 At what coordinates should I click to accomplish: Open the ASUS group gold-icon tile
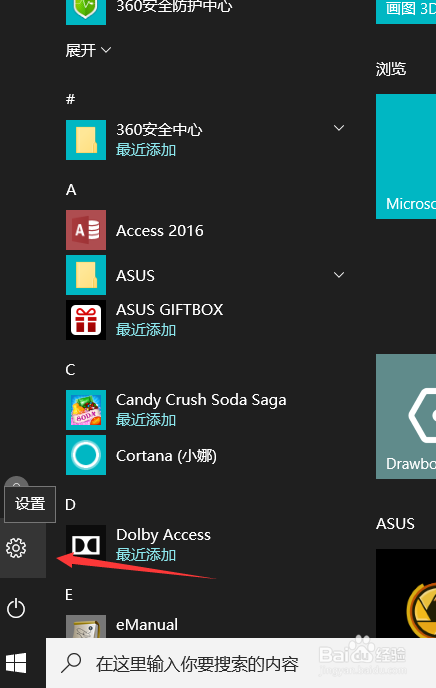point(406,593)
